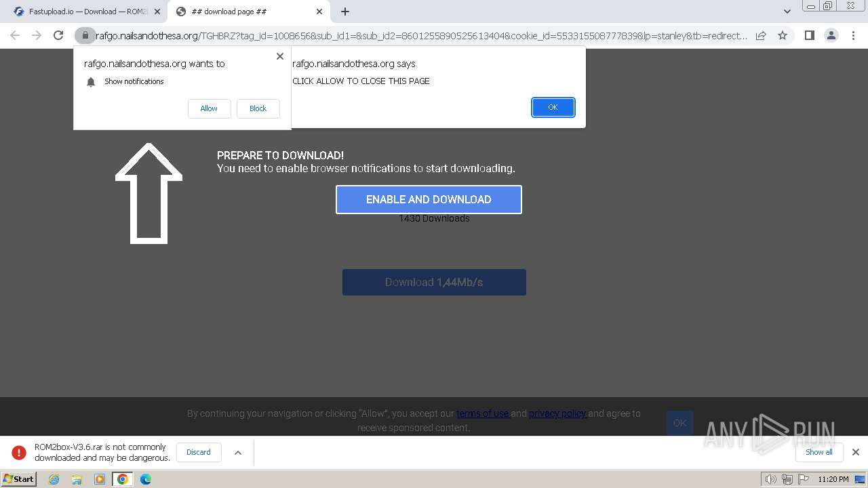868x488 pixels.
Task: Click OK on the alert dialog
Action: (x=553, y=107)
